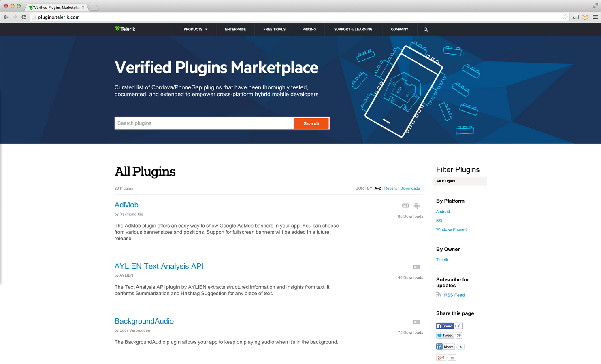This screenshot has height=364, width=601.
Task: Click the Tweet count 36
Action: [x=459, y=335]
